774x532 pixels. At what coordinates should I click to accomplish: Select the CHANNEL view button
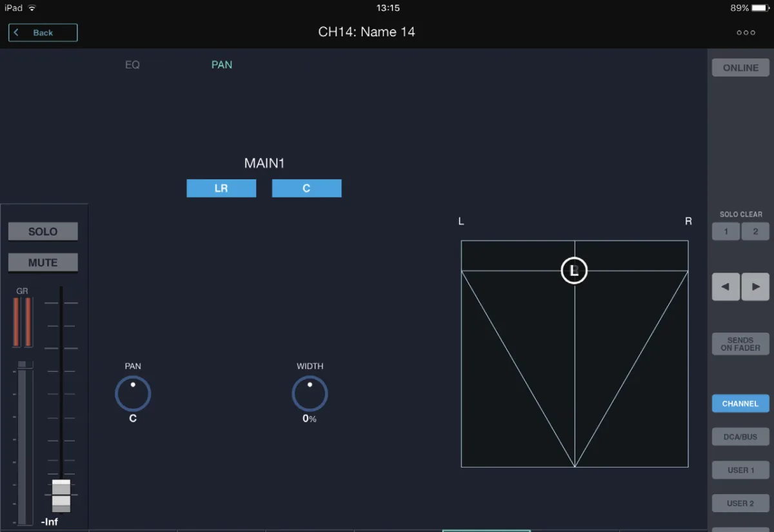click(740, 404)
